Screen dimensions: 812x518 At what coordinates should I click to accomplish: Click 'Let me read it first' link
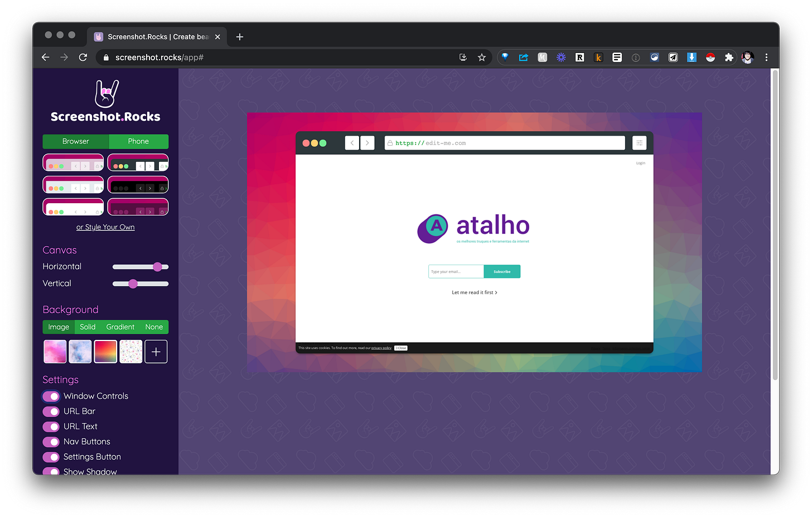coord(475,292)
